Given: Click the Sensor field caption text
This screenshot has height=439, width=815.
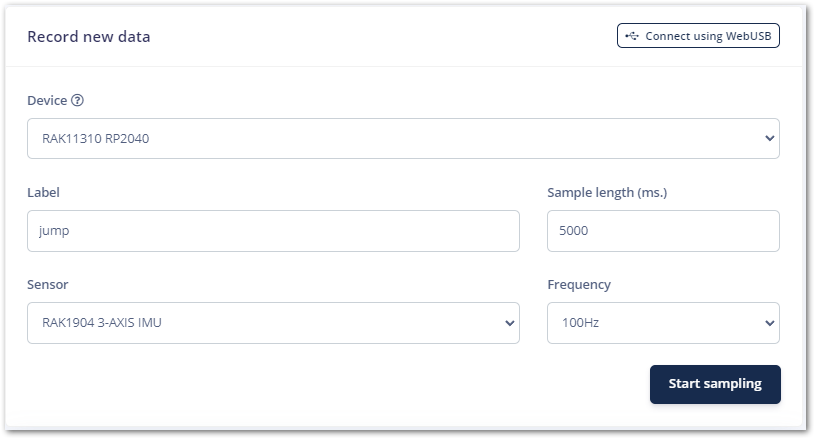Looking at the screenshot, I should pyautogui.click(x=48, y=284).
